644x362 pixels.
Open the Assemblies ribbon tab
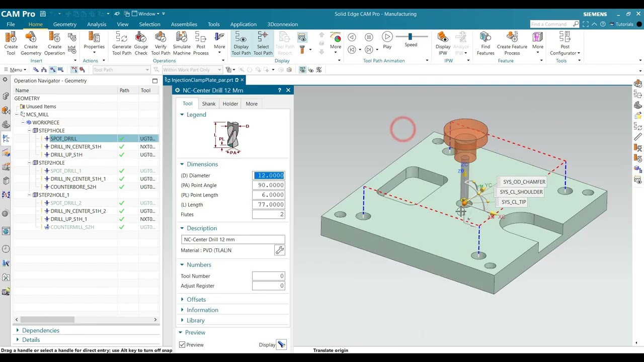click(x=184, y=24)
